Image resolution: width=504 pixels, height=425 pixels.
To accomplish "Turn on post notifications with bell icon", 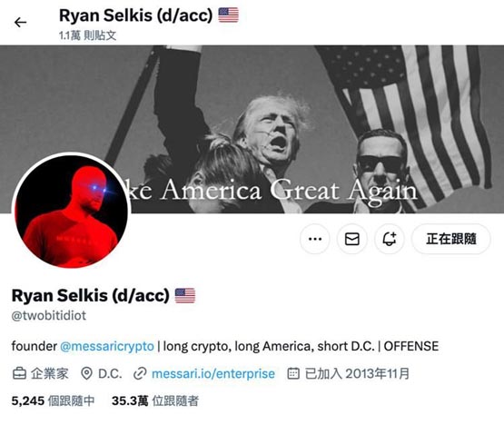I will (390, 239).
